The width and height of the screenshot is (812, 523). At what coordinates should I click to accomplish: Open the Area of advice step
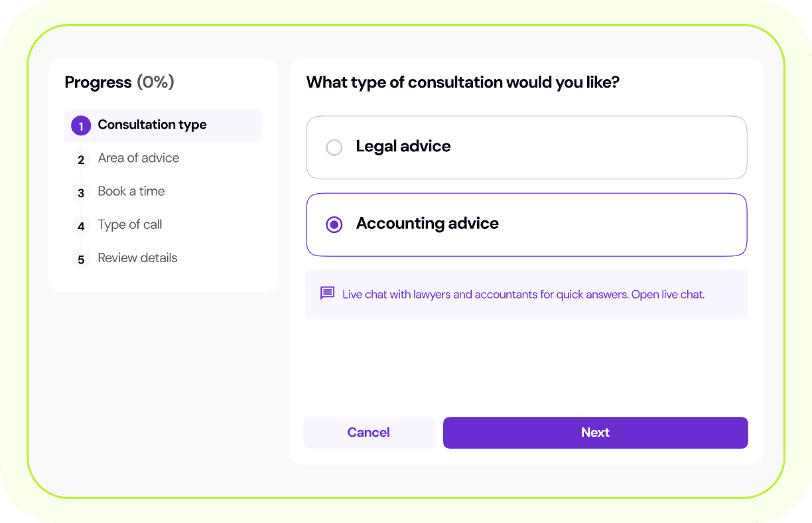point(138,158)
